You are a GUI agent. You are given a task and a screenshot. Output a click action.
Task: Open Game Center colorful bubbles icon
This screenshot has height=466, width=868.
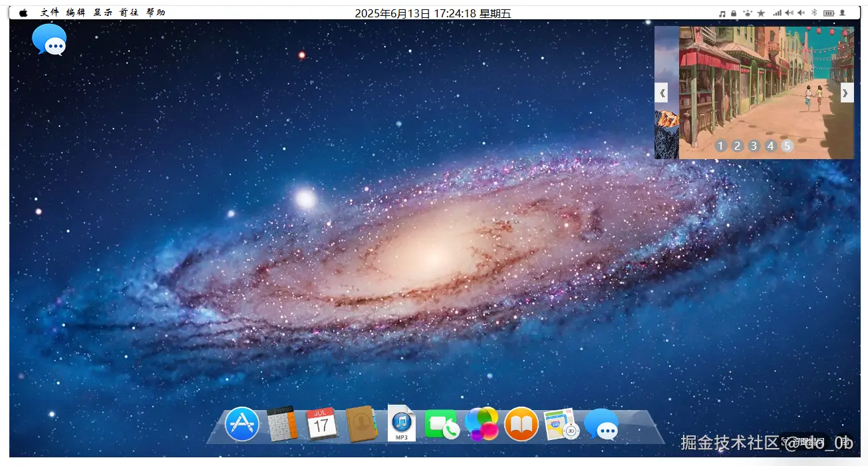pyautogui.click(x=482, y=424)
